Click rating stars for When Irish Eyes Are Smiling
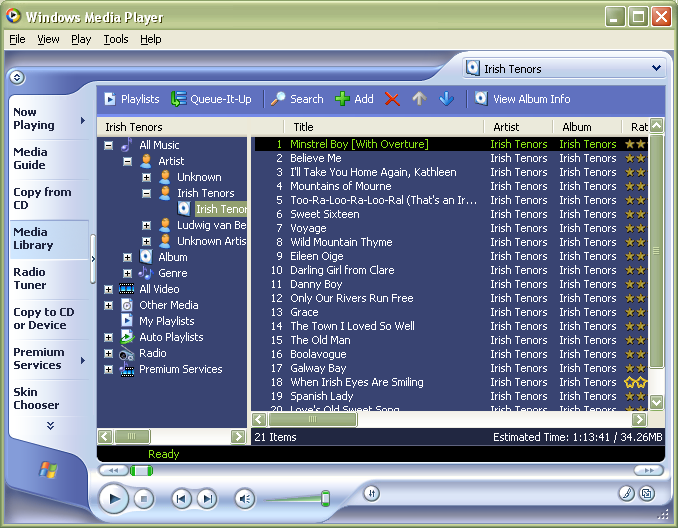The image size is (678, 528). tap(636, 382)
